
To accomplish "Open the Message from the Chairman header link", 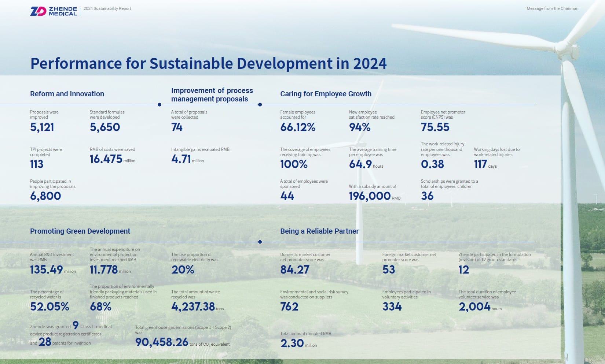I will [x=552, y=8].
